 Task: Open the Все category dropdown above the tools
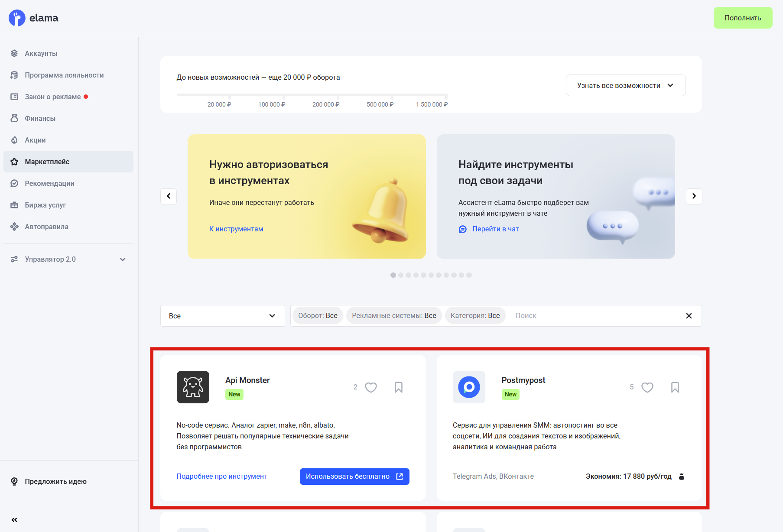[x=222, y=315]
